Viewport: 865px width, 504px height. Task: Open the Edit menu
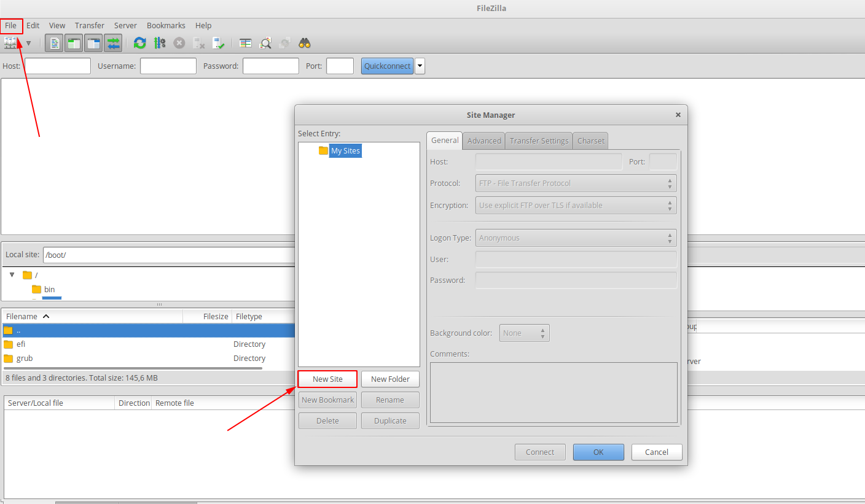33,25
